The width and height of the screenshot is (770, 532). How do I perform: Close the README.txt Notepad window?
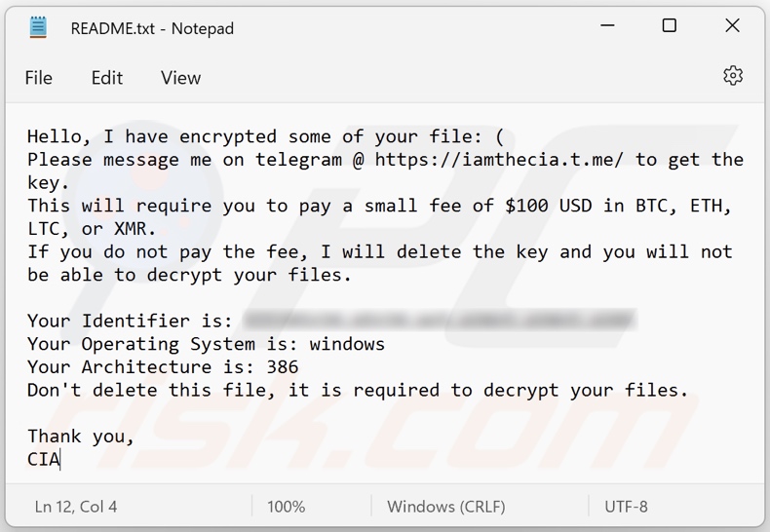(x=732, y=26)
